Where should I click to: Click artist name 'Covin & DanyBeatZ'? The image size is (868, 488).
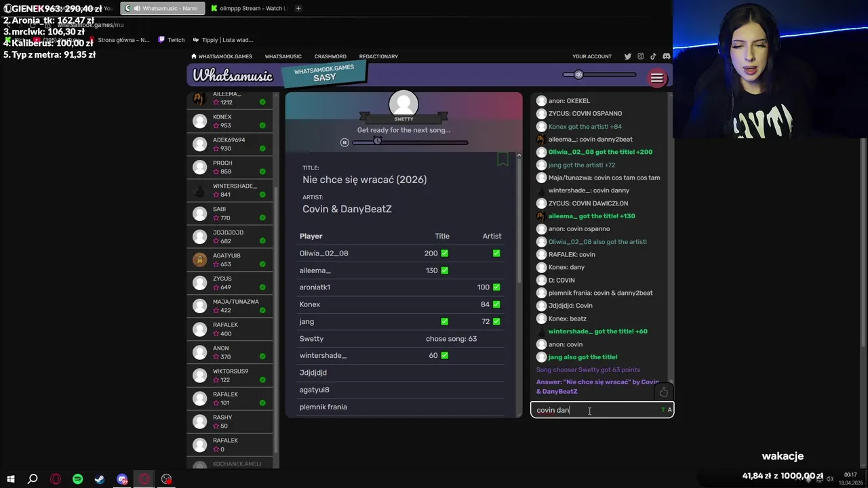tap(347, 209)
